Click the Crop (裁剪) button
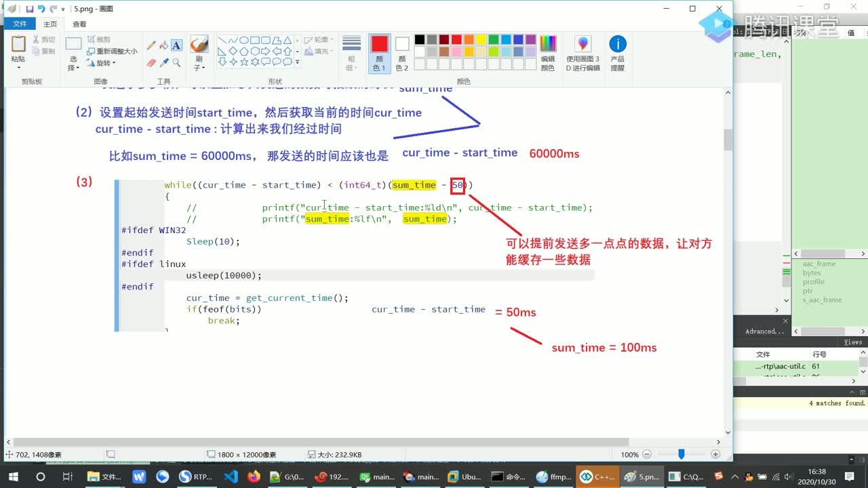The image size is (868, 488). (x=98, y=40)
